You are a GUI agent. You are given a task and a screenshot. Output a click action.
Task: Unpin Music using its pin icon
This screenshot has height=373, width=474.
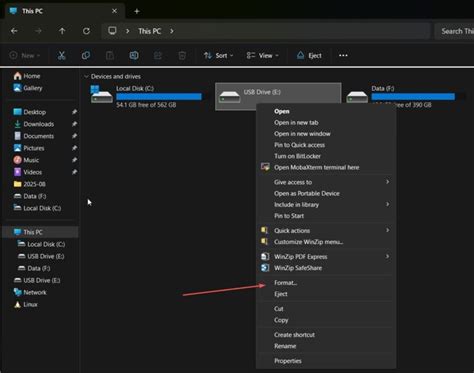click(x=74, y=160)
